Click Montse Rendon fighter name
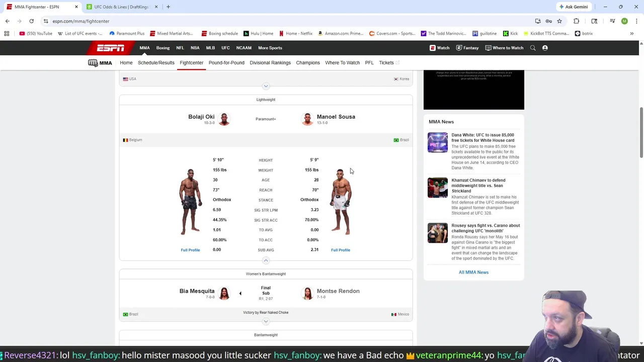This screenshot has width=644, height=362. [338, 291]
